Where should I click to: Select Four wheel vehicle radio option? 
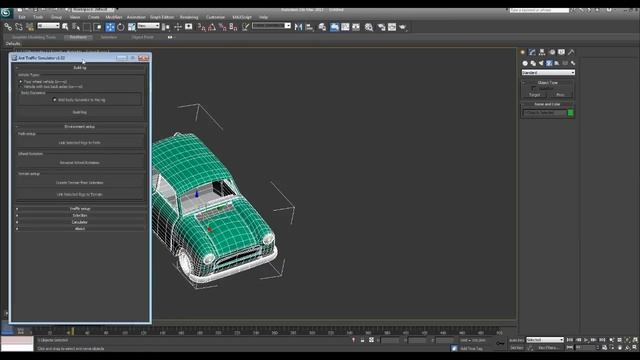[x=21, y=82]
